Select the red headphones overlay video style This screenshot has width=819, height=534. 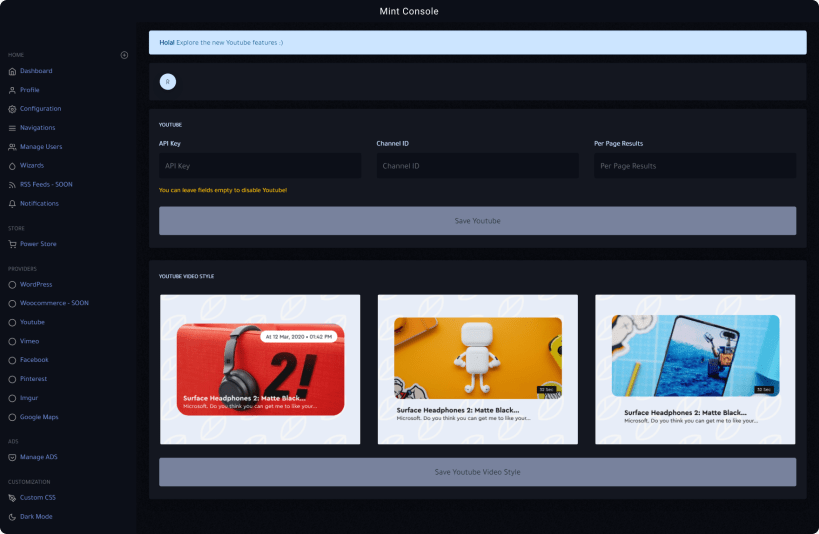[260, 369]
